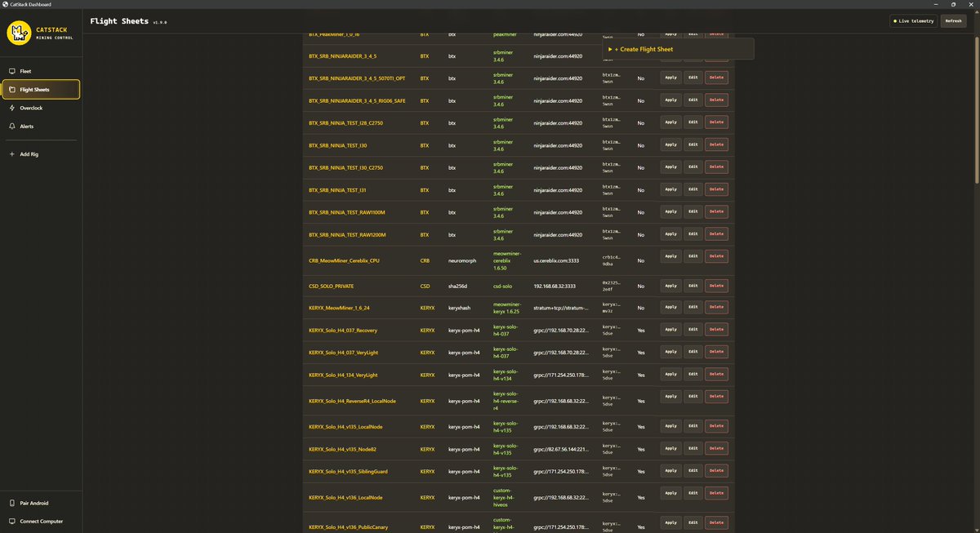
Task: Click the KERYX_Solo_H4_v135_Node82 sheet name
Action: click(x=343, y=450)
